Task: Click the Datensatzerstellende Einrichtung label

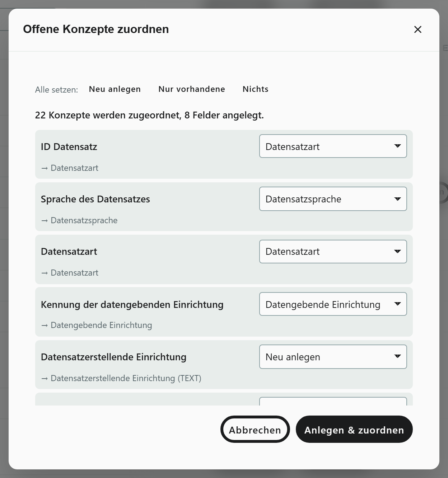Action: click(113, 357)
